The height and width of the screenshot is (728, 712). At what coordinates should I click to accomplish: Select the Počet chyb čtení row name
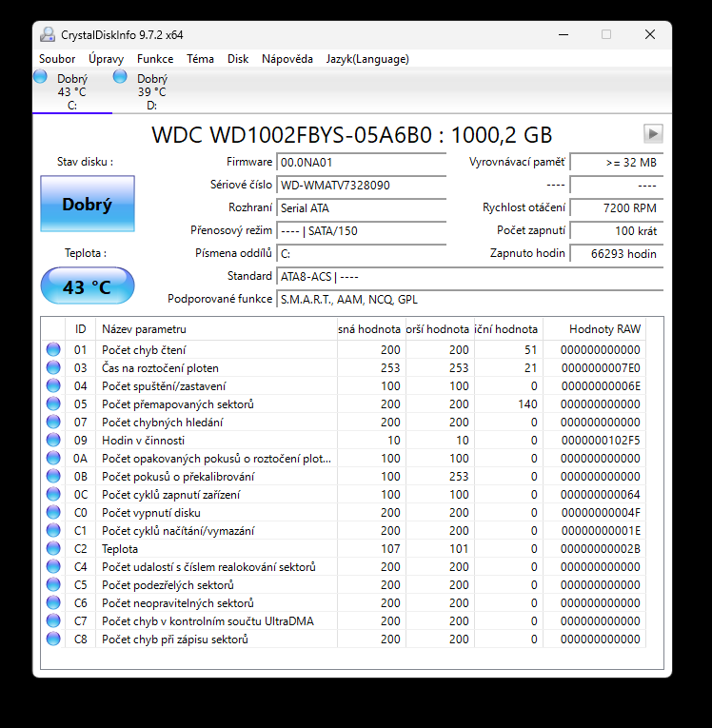(x=144, y=349)
